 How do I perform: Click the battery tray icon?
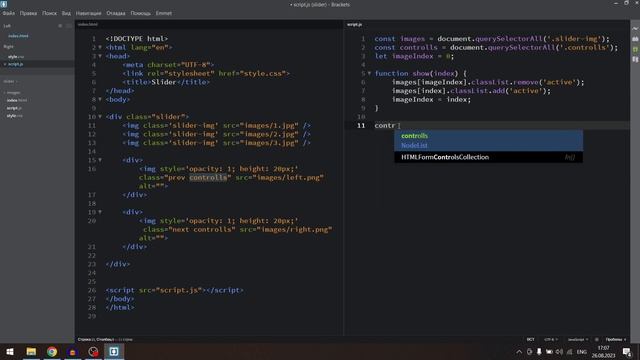click(x=549, y=351)
